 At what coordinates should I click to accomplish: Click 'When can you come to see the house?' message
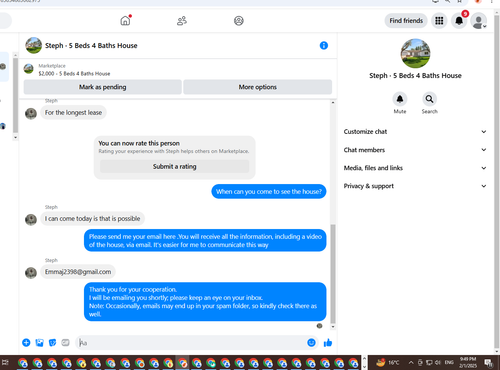click(x=269, y=191)
